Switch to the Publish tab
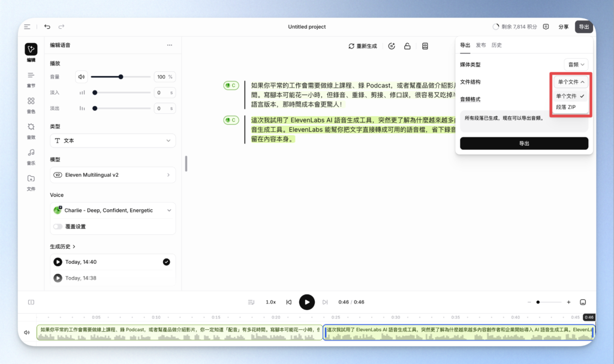614x364 pixels. coord(481,45)
